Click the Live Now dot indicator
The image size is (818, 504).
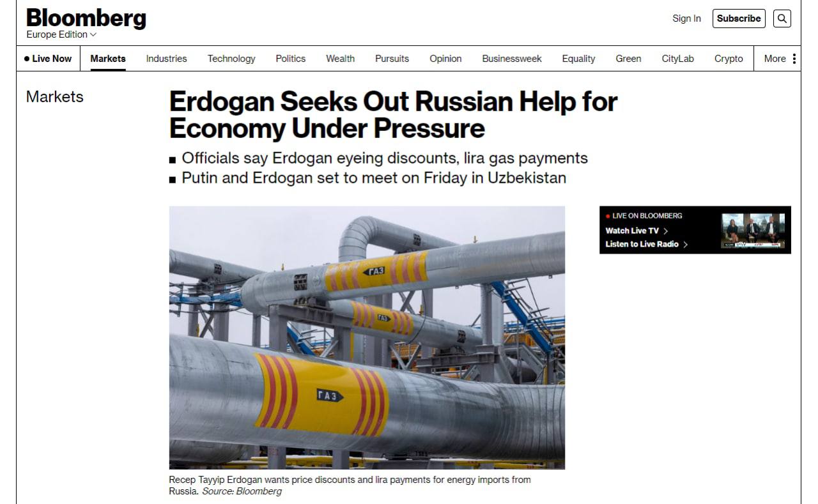pos(27,59)
